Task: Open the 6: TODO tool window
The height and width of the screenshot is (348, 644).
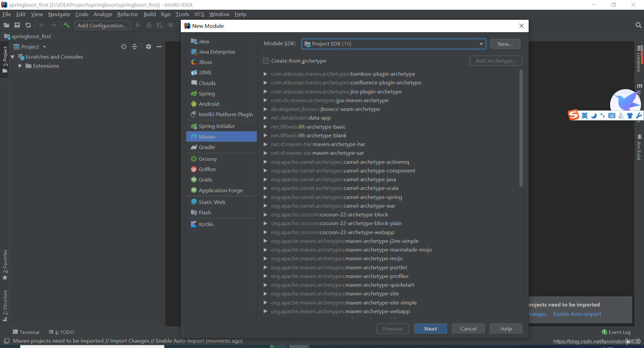Action: point(62,332)
